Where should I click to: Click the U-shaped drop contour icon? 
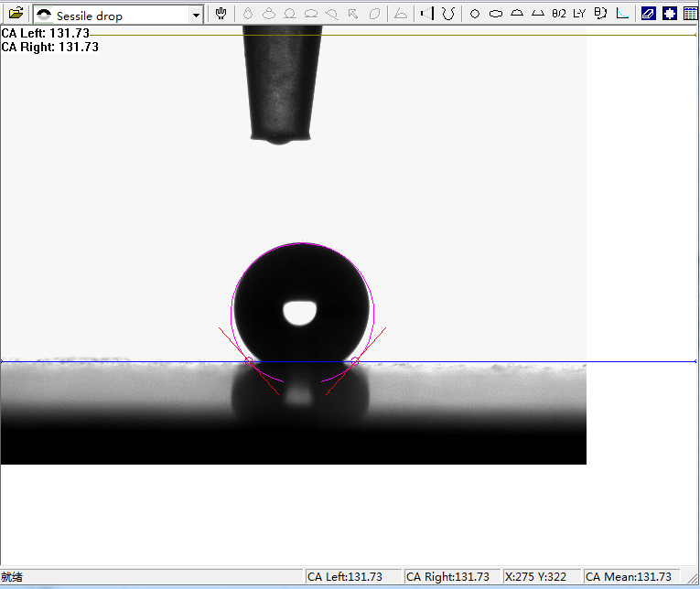click(447, 14)
